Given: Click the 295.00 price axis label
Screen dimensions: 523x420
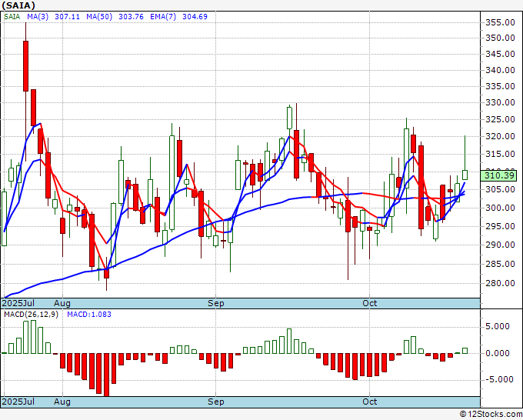Looking at the screenshot, I should coord(500,226).
